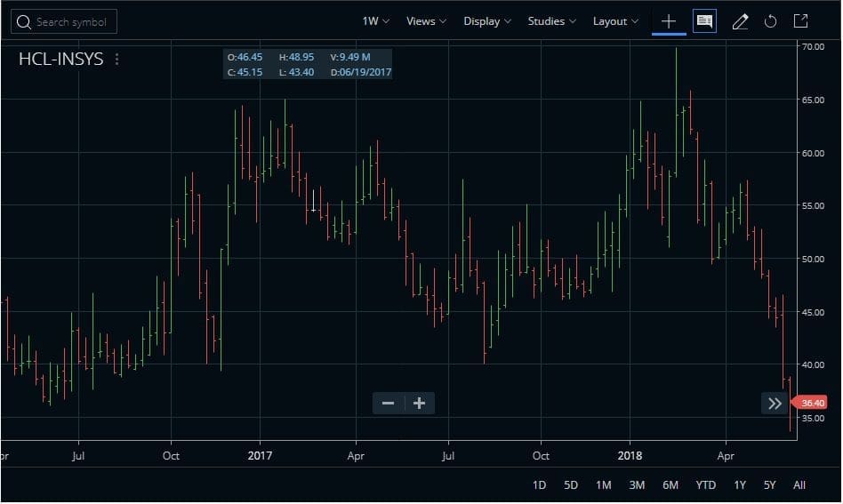Click the D:06/19/2017 date readout
Screen dimensions: 843x504
[361, 73]
